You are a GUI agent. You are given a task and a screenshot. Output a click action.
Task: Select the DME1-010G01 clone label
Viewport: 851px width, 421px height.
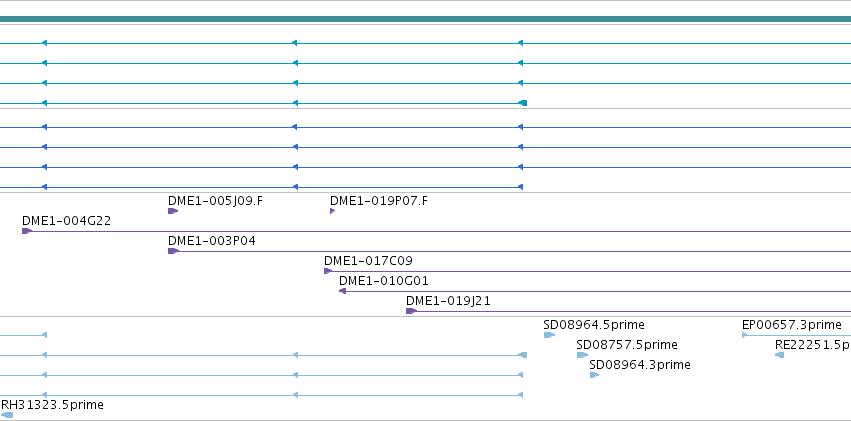click(x=384, y=282)
